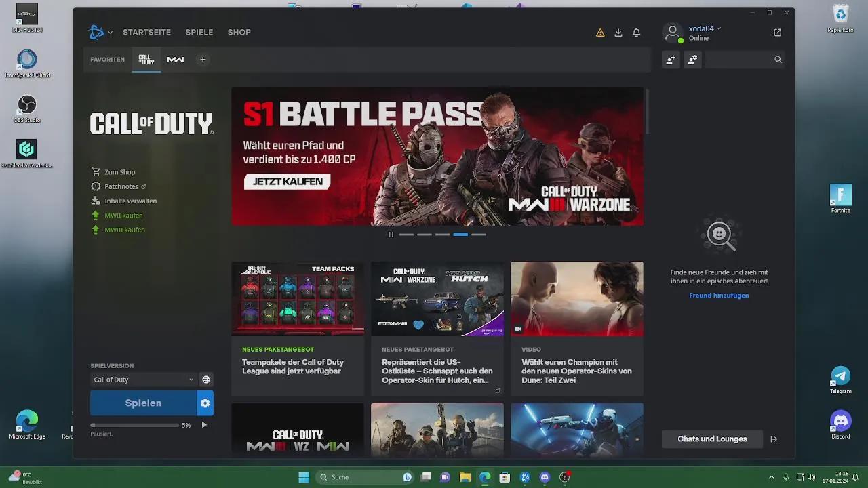The height and width of the screenshot is (488, 868).
Task: Resume download with the play arrow
Action: (x=204, y=425)
